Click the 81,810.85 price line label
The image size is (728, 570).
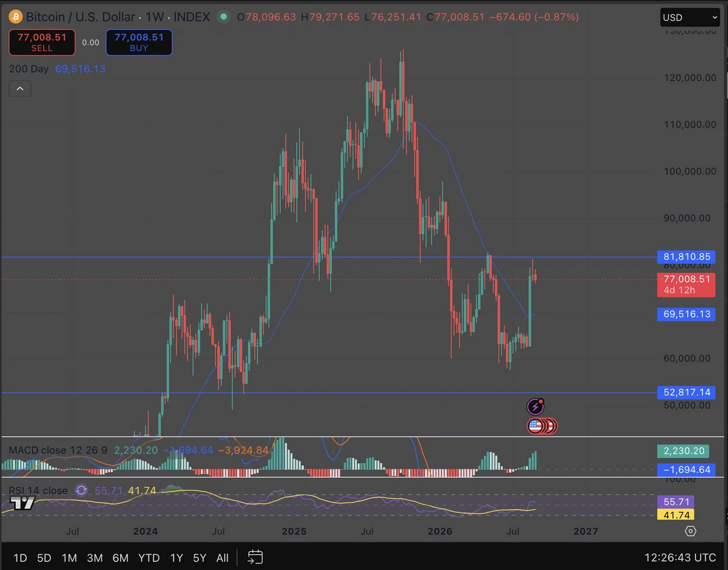pos(687,256)
